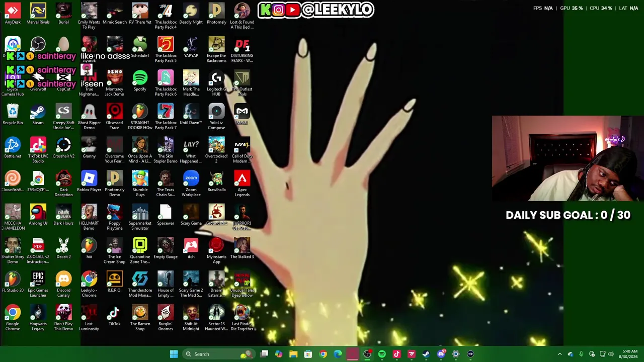644x362 pixels.
Task: Open The Jackbox Party Pack 5
Action: [x=166, y=50]
